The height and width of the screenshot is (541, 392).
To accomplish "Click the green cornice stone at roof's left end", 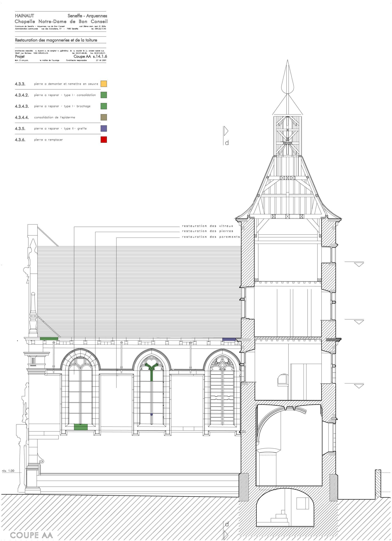I will click(49, 339).
